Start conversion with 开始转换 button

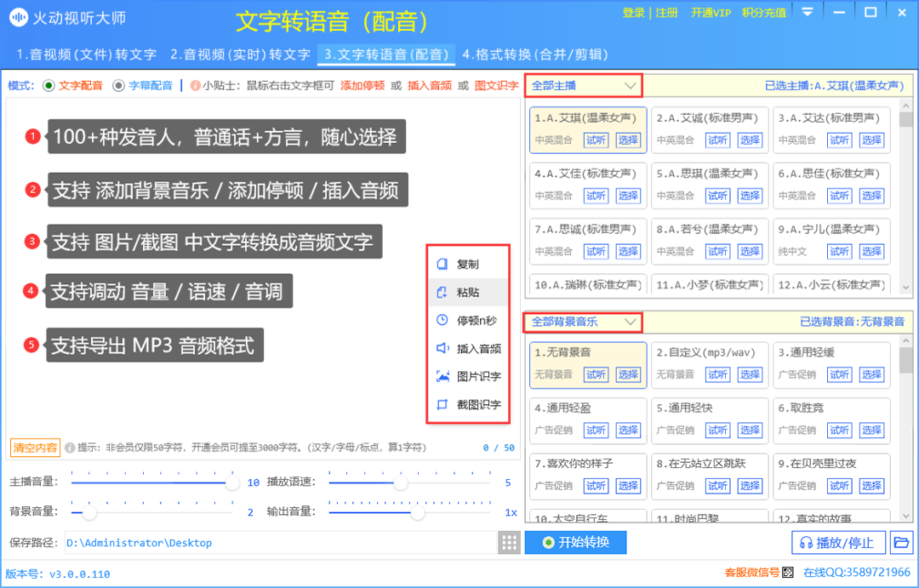tap(575, 542)
